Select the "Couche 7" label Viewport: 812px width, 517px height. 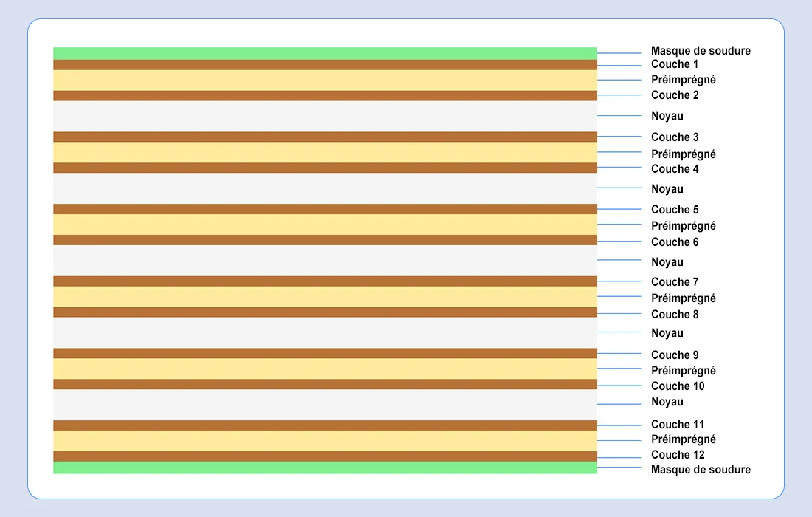[674, 282]
